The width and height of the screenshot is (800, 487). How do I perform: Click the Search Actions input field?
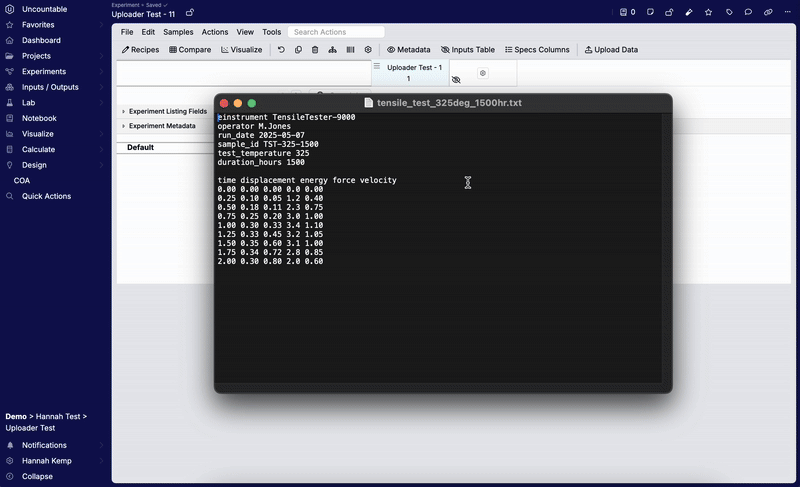(x=336, y=32)
